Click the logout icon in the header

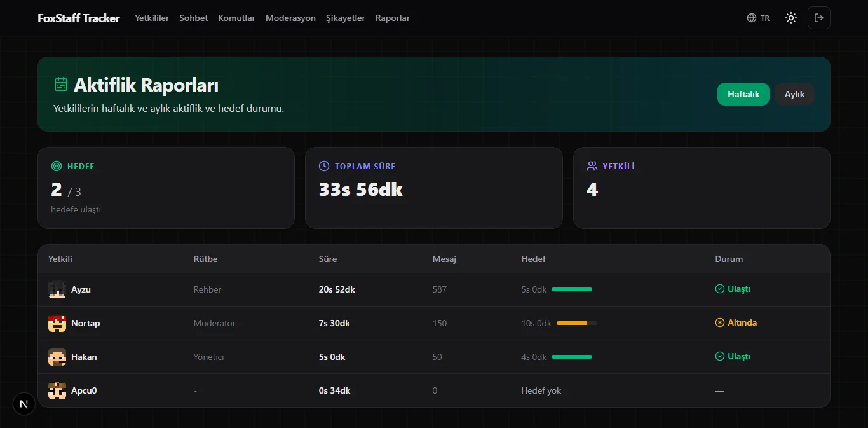coord(818,18)
